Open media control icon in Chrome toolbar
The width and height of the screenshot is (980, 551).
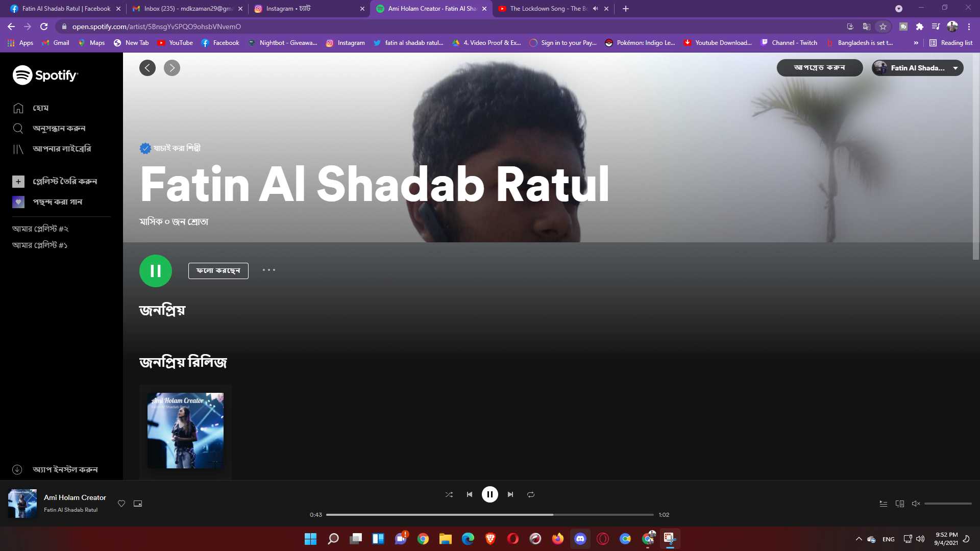coord(936,27)
